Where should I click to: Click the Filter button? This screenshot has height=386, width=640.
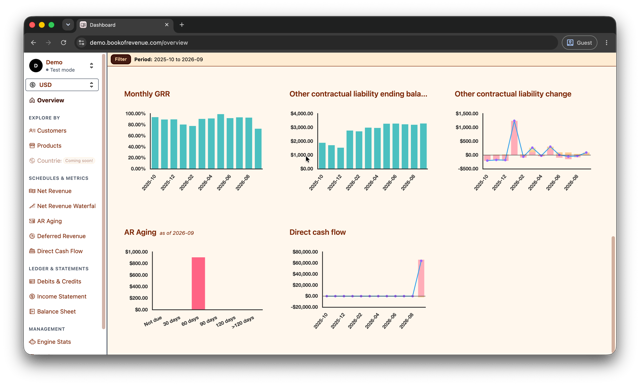(x=120, y=59)
